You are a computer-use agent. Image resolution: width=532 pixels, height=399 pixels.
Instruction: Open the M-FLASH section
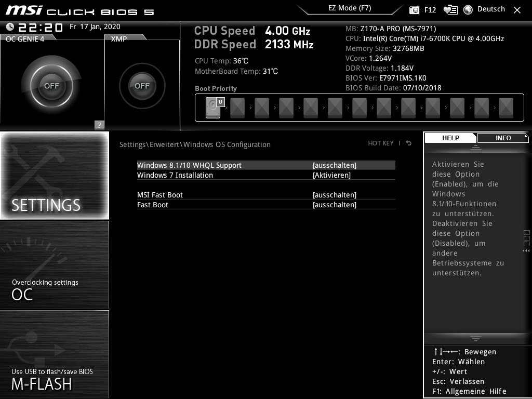55,354
